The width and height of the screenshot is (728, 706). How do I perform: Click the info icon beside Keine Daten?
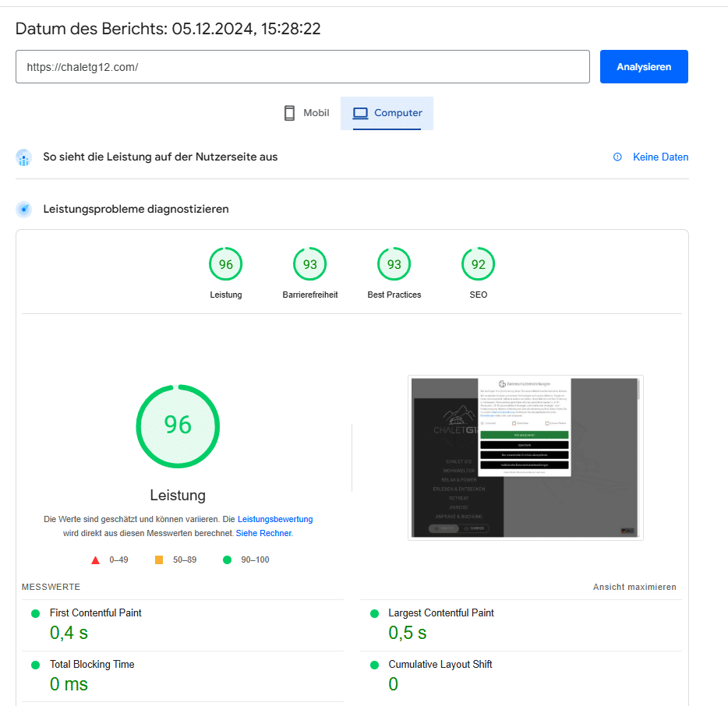pyautogui.click(x=617, y=157)
